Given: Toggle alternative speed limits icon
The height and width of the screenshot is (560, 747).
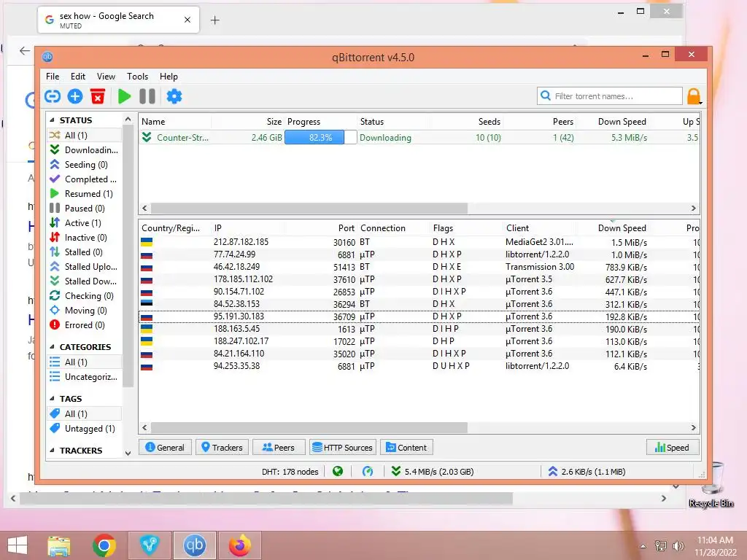Looking at the screenshot, I should click(368, 472).
